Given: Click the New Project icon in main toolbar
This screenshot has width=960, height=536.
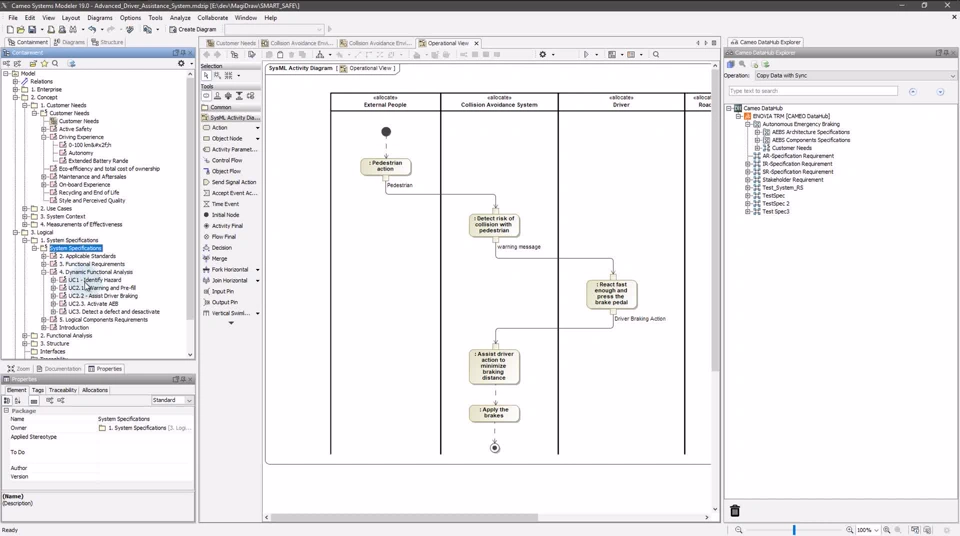Looking at the screenshot, I should click(x=10, y=29).
